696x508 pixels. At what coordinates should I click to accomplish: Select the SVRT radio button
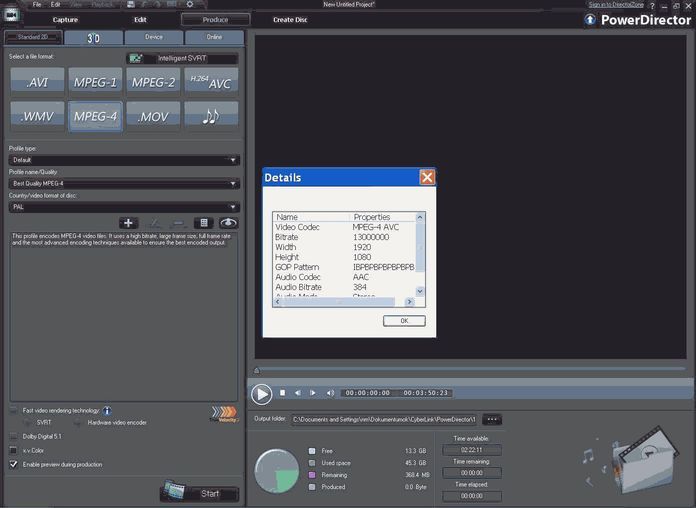pos(28,422)
